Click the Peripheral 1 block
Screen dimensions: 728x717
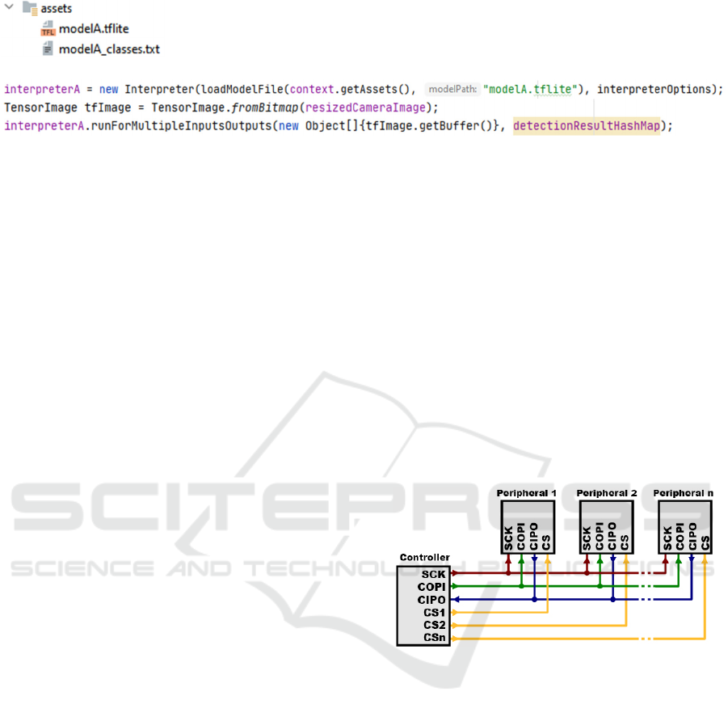pos(527,527)
